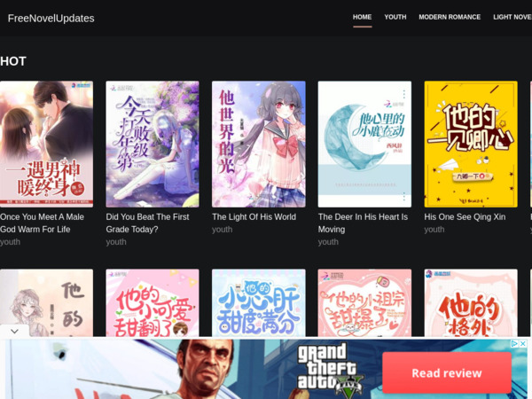
Task: Open cover of Did You Beat The First Grade
Action: point(152,144)
